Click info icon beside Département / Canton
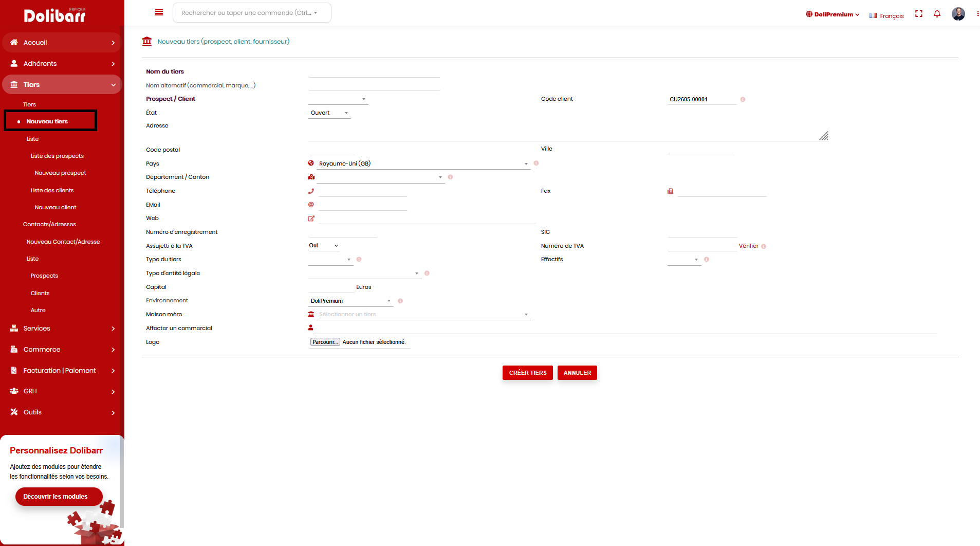This screenshot has height=546, width=980. tap(450, 177)
